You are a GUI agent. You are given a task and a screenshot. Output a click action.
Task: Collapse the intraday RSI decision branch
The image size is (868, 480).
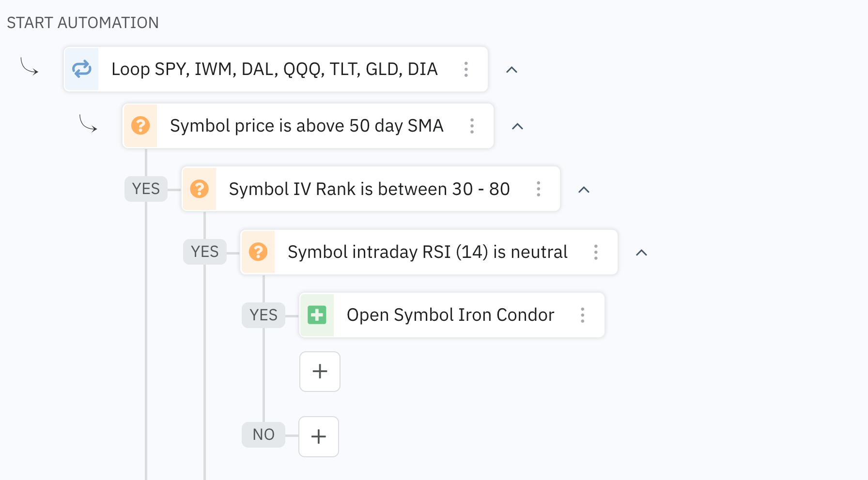click(x=641, y=253)
